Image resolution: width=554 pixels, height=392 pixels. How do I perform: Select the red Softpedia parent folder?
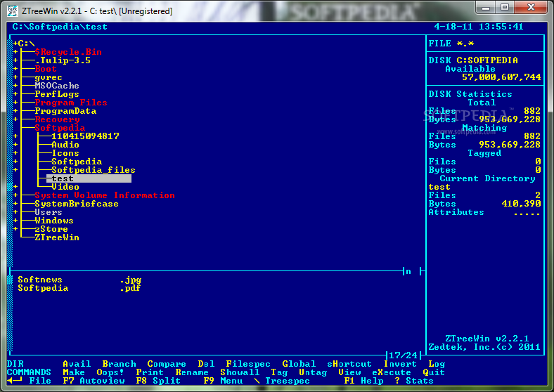click(60, 128)
